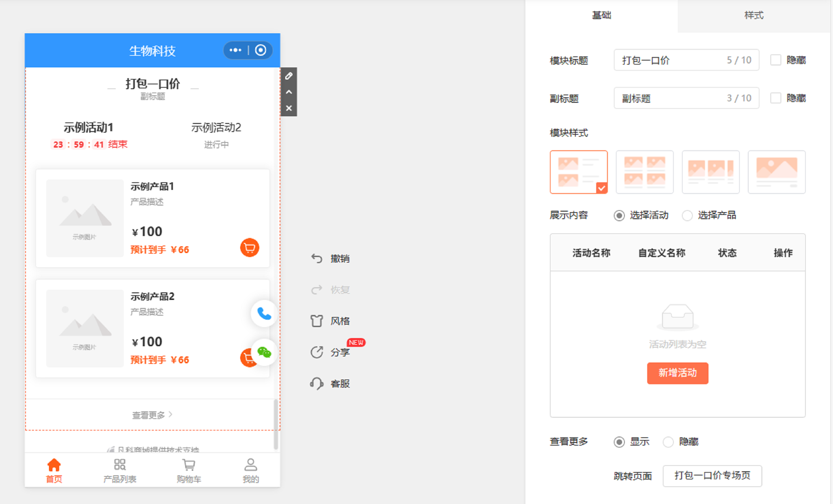Choose the single large image module style
Screen dimensions: 833x504
tap(776, 172)
